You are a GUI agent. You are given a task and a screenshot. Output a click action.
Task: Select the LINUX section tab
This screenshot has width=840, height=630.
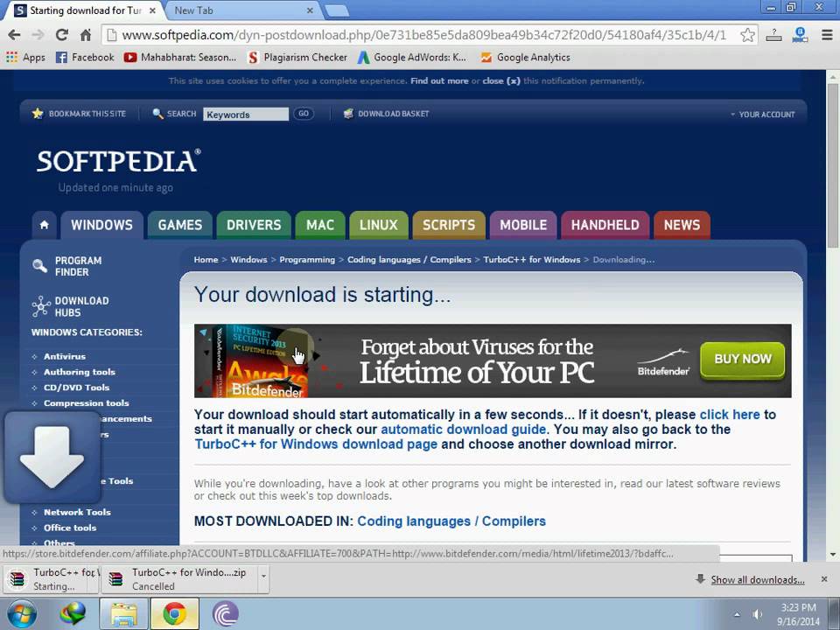point(379,225)
